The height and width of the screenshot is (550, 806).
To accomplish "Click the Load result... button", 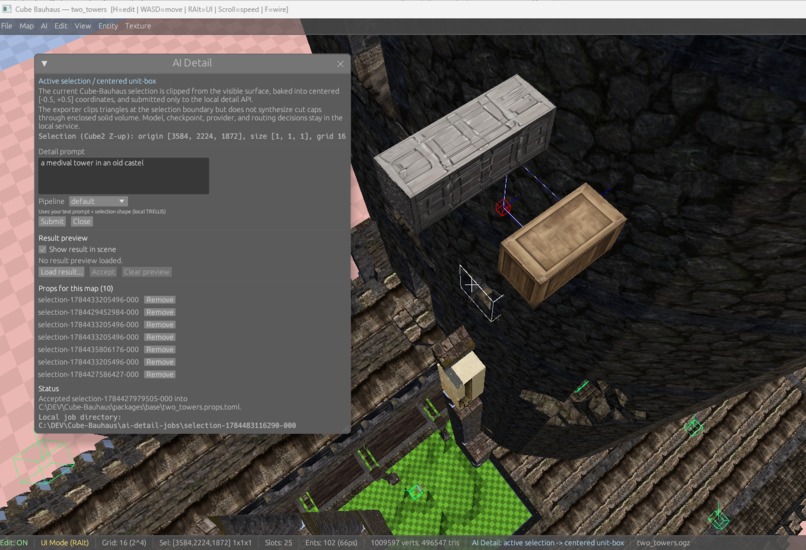I will (61, 272).
